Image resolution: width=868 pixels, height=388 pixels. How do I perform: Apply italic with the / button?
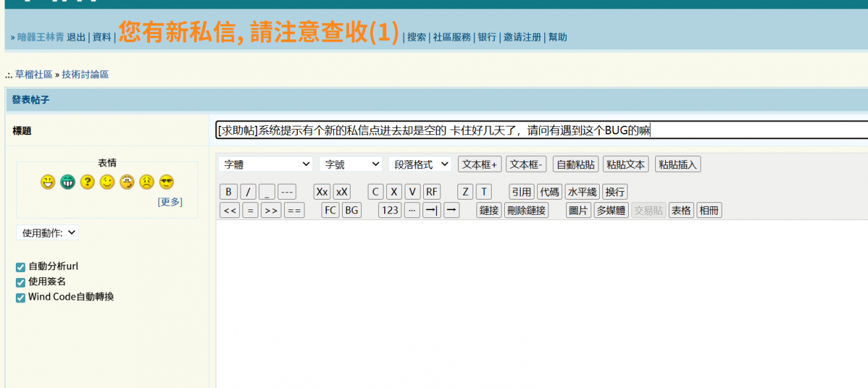click(248, 192)
